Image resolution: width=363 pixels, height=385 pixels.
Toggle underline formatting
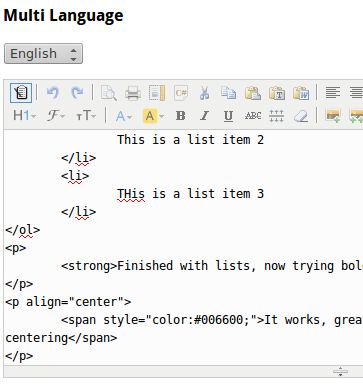pos(228,116)
